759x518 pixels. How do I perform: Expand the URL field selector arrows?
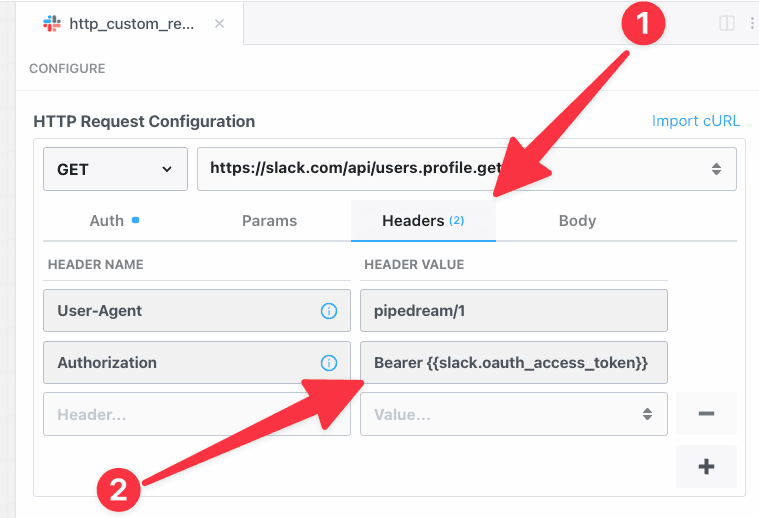(x=716, y=169)
